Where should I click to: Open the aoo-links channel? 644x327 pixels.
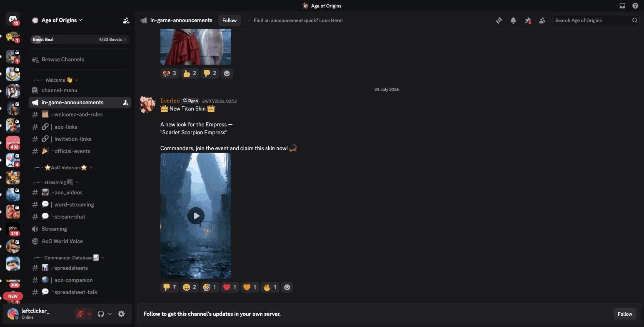coord(80,127)
